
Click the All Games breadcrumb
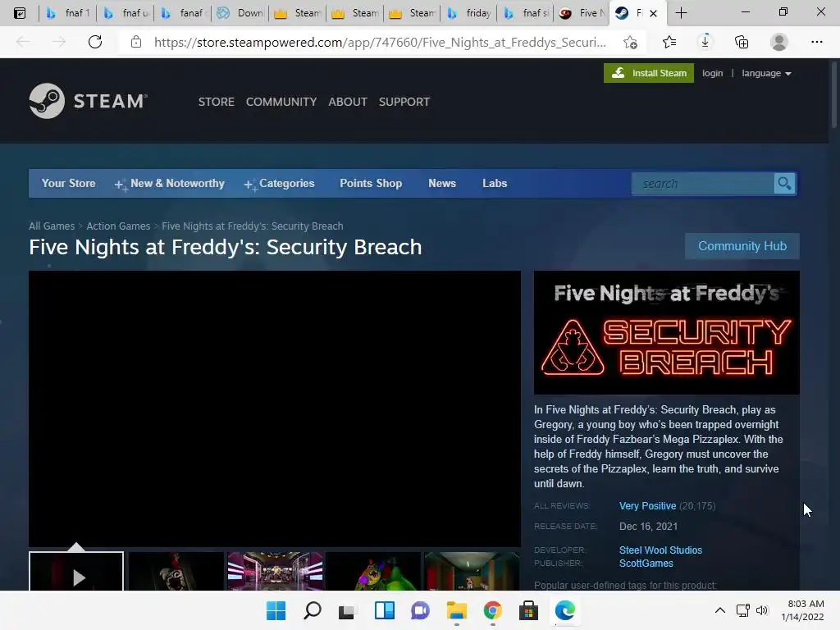(x=52, y=226)
